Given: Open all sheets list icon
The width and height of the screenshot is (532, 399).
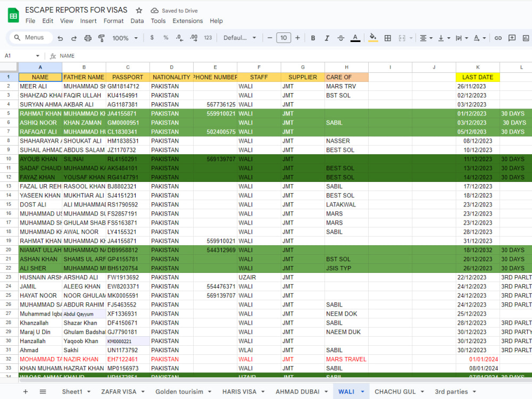Looking at the screenshot, I should tap(43, 392).
